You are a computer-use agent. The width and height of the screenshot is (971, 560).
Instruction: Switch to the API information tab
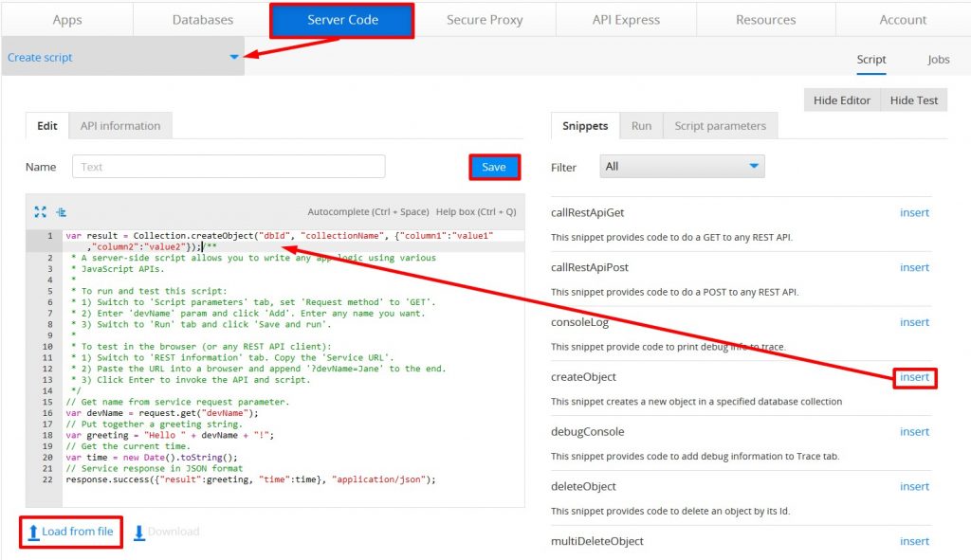click(x=120, y=126)
